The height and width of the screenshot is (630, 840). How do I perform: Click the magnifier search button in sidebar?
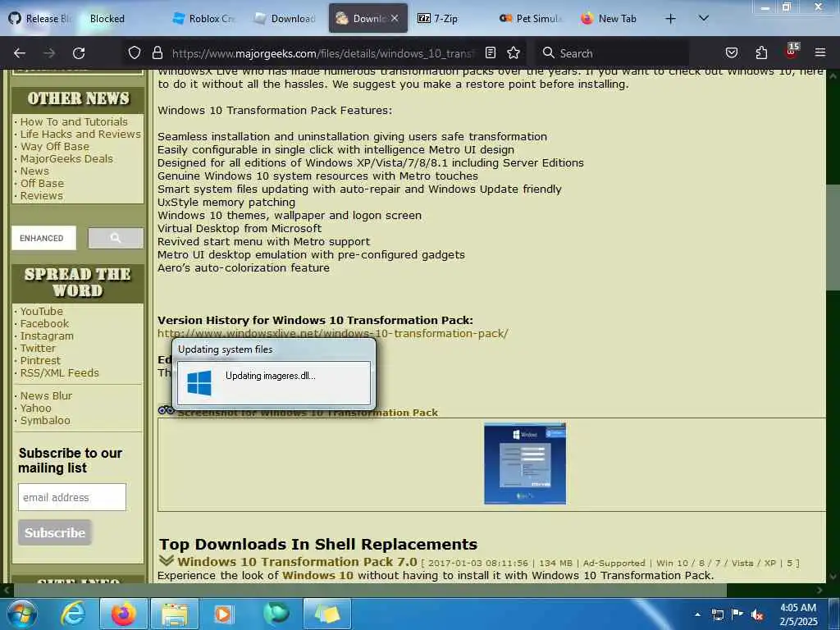point(116,238)
